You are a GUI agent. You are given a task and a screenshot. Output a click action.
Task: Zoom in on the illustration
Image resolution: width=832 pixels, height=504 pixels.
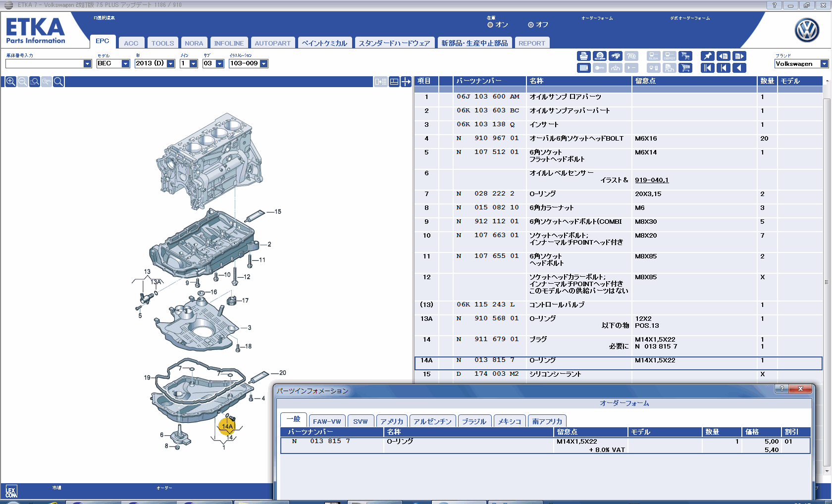[10, 82]
